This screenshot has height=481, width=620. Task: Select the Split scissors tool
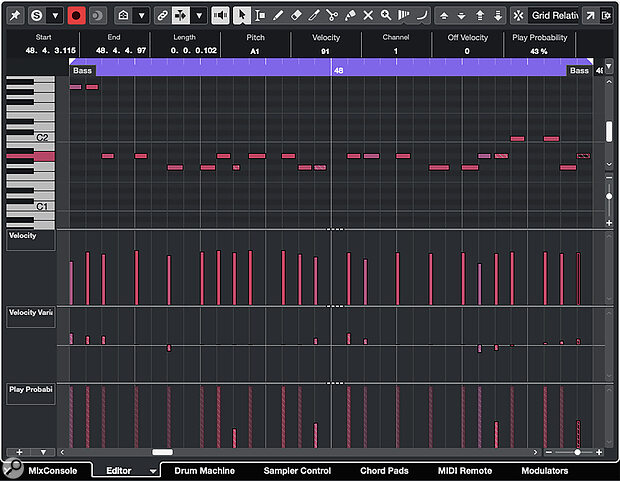[x=332, y=16]
